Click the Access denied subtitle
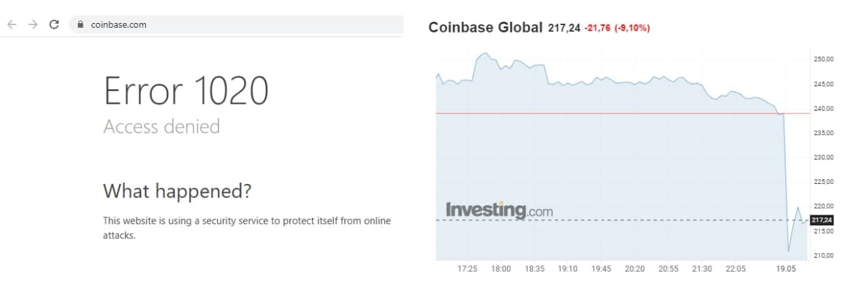 [161, 126]
